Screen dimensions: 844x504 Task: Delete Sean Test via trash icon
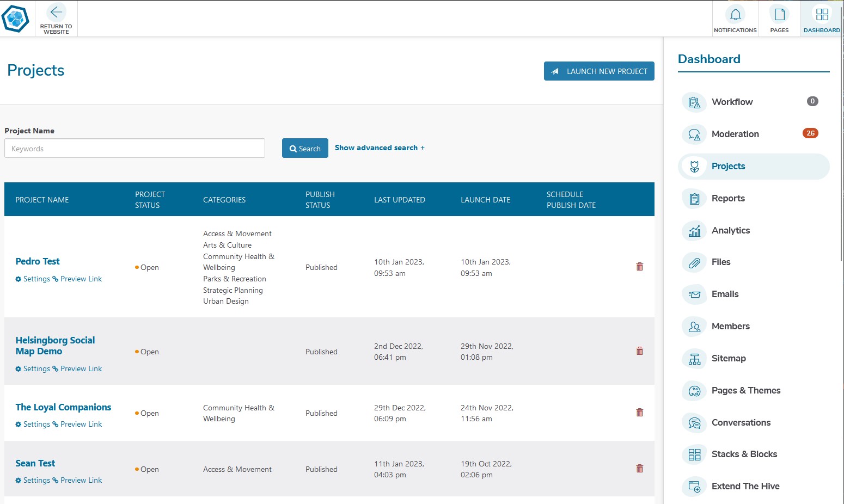[x=640, y=469]
